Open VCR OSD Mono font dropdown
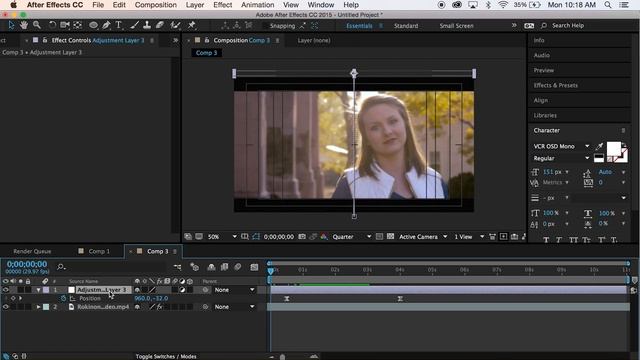The image size is (640, 360). [x=561, y=146]
